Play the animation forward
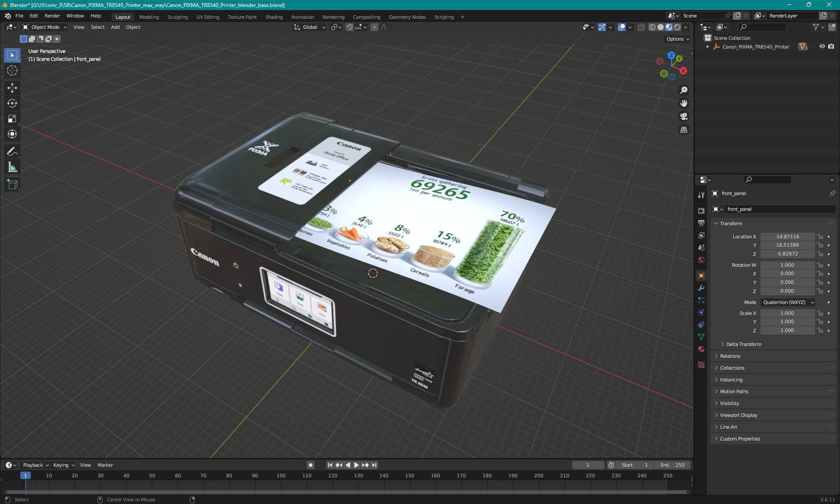 click(356, 465)
